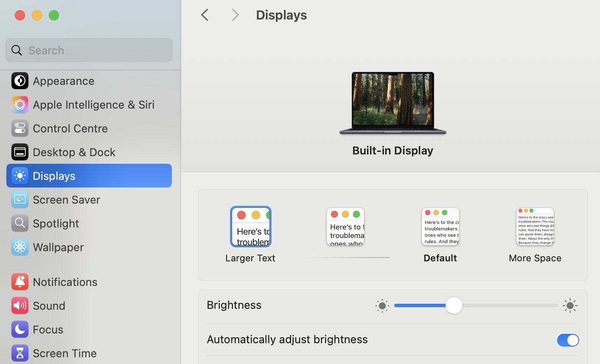Toggle Automatically adjust brightness switch
The image size is (600, 364).
click(x=568, y=340)
